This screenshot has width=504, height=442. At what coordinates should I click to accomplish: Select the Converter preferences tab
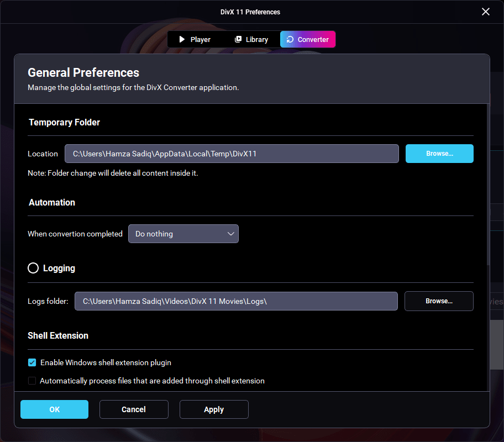click(308, 39)
